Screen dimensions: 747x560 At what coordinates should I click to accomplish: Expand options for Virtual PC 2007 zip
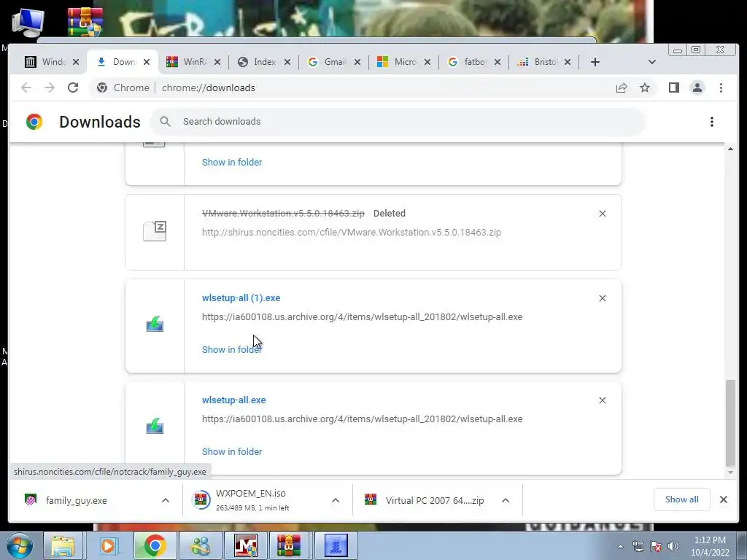tap(506, 500)
